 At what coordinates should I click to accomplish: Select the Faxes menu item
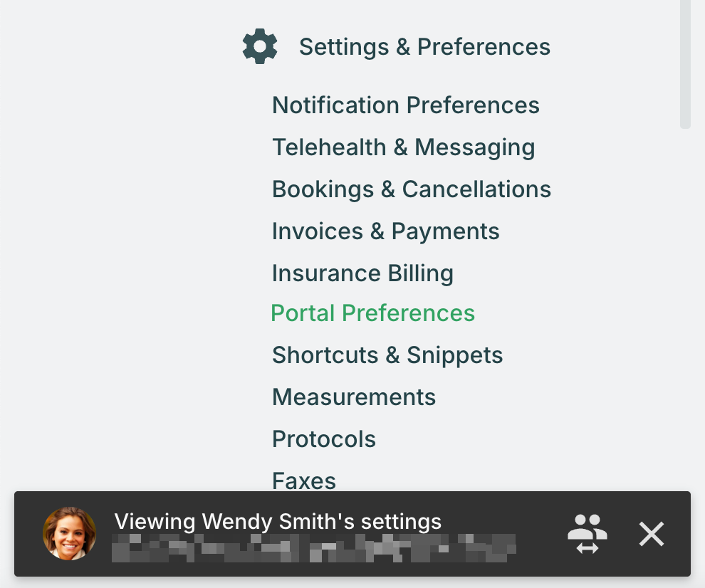[x=304, y=481]
